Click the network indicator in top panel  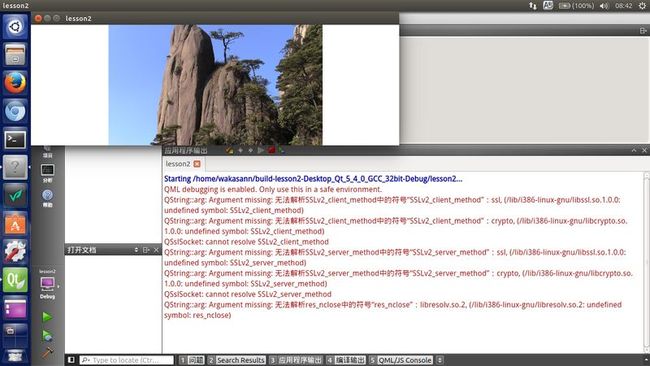point(533,6)
